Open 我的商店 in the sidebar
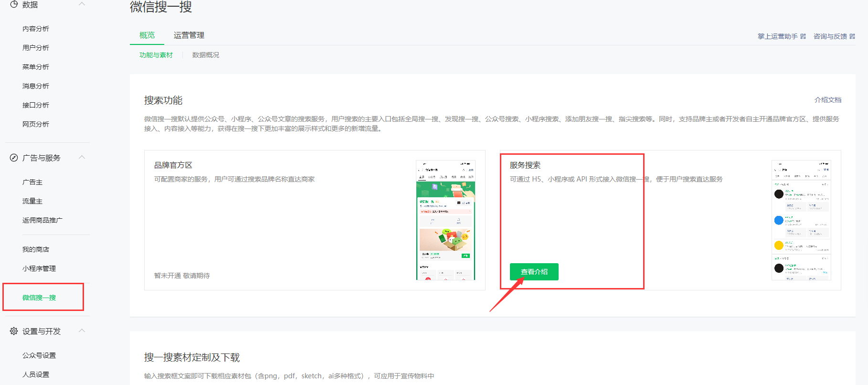This screenshot has height=385, width=868. click(x=36, y=249)
